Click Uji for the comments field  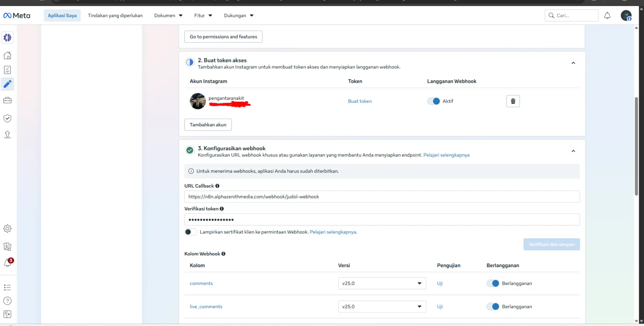point(440,284)
